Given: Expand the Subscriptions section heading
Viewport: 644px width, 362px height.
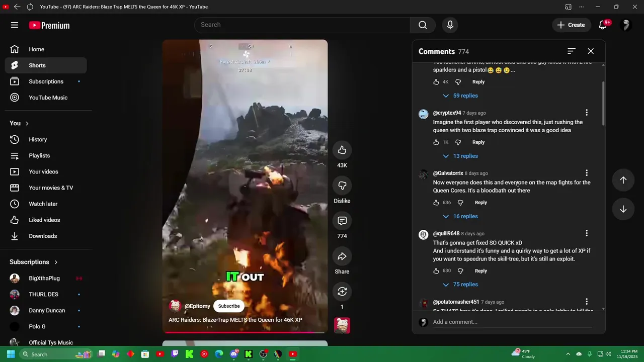Looking at the screenshot, I should tap(34, 262).
